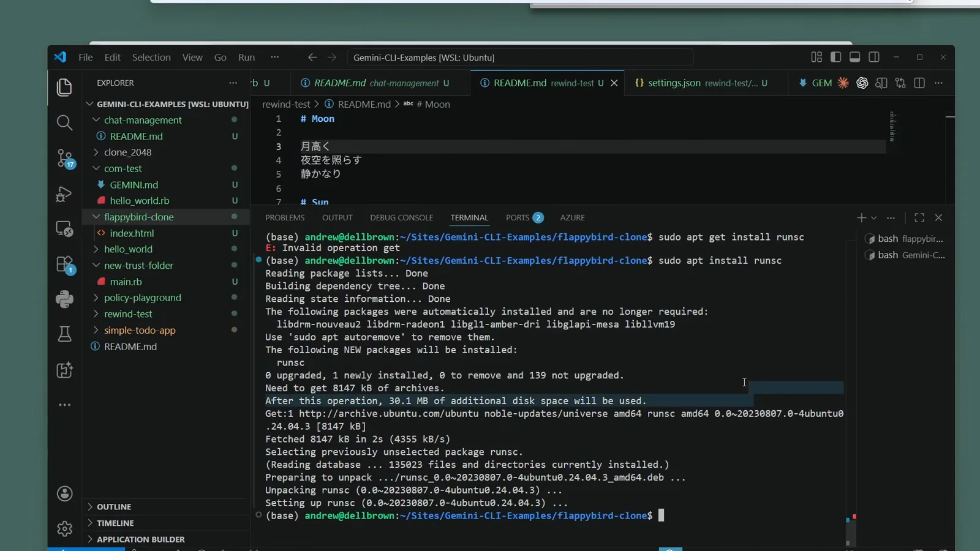Maximize the terminal panel size
Screen dimensions: 980x551
(919, 217)
